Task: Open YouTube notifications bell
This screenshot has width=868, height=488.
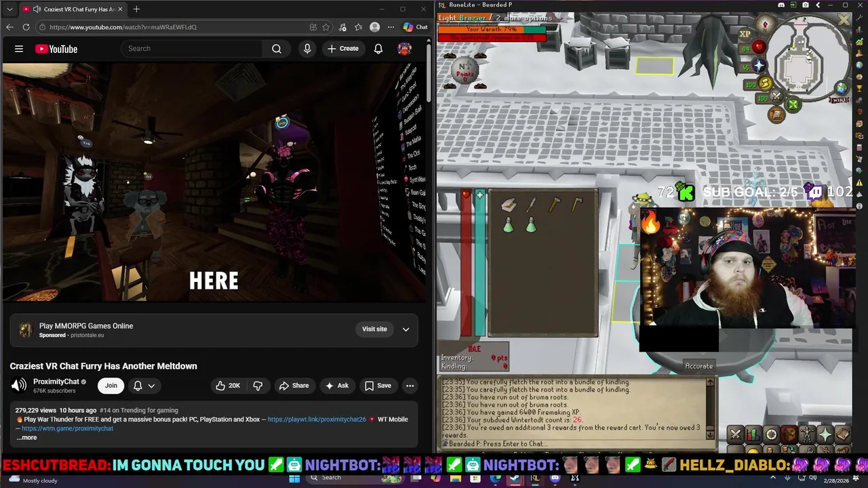Action: 378,49
